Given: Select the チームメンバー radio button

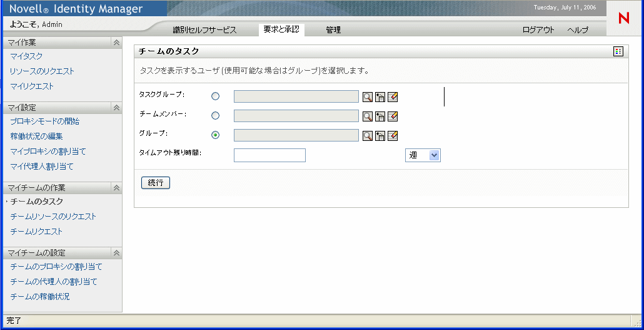Looking at the screenshot, I should (215, 116).
